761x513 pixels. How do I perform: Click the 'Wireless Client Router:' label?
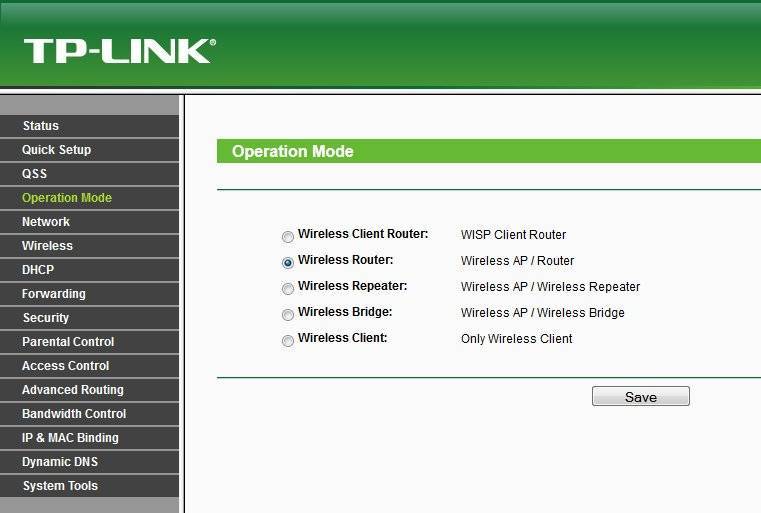click(x=363, y=234)
